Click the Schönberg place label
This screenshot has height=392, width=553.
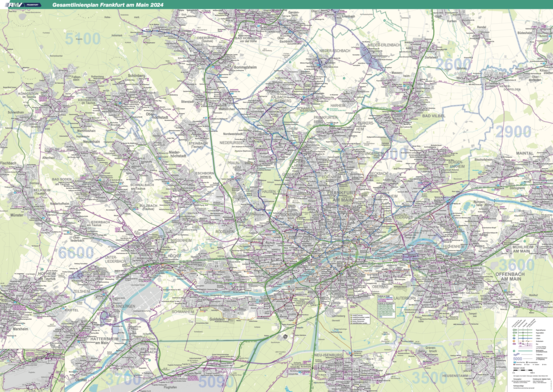tap(136, 76)
